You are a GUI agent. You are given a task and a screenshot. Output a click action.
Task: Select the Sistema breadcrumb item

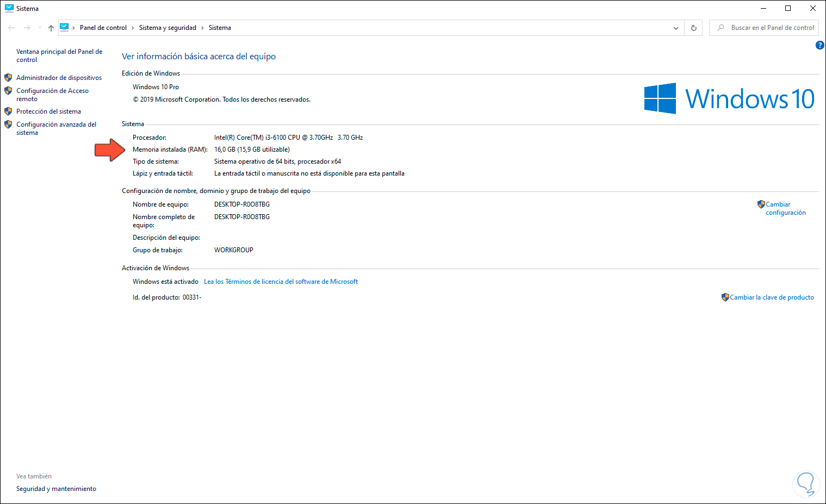pyautogui.click(x=220, y=28)
